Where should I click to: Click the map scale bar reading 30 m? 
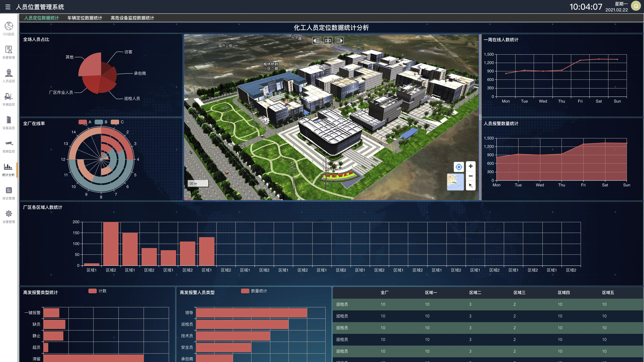(x=198, y=183)
